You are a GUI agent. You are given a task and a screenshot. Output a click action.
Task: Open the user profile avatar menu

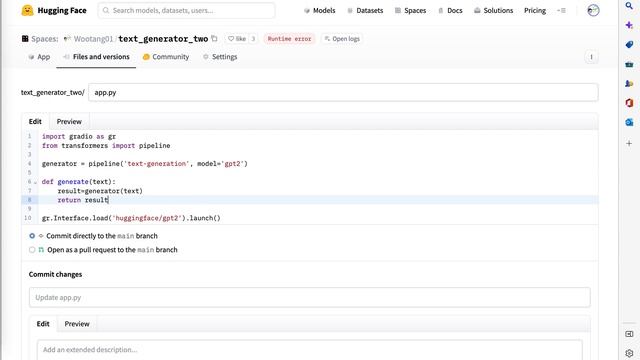click(x=593, y=10)
